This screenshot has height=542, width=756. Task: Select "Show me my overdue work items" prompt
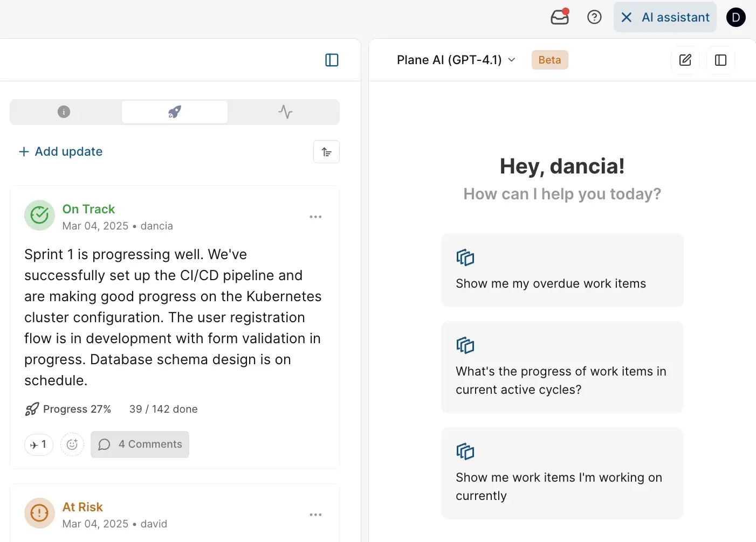coord(562,270)
